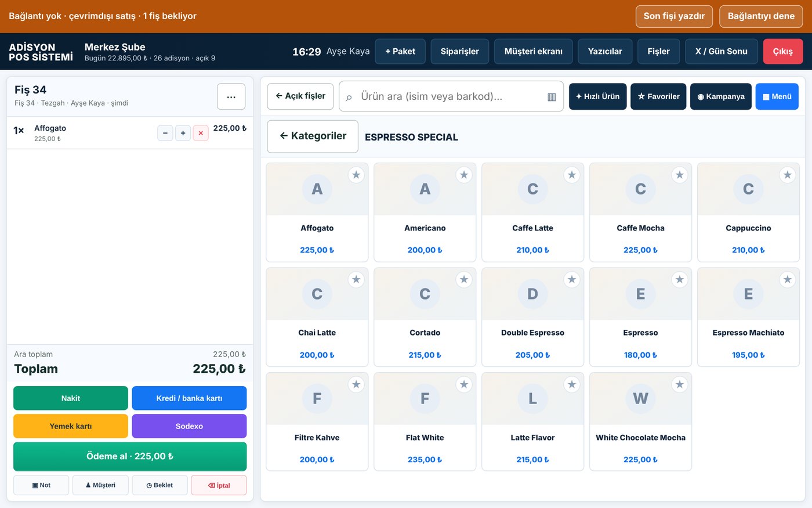This screenshot has height=508, width=812.
Task: Add Latte Flavor to the order
Action: pos(533,422)
